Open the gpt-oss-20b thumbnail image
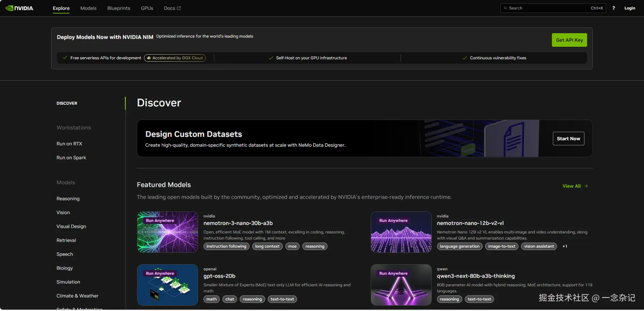This screenshot has width=644, height=311. pos(168,285)
